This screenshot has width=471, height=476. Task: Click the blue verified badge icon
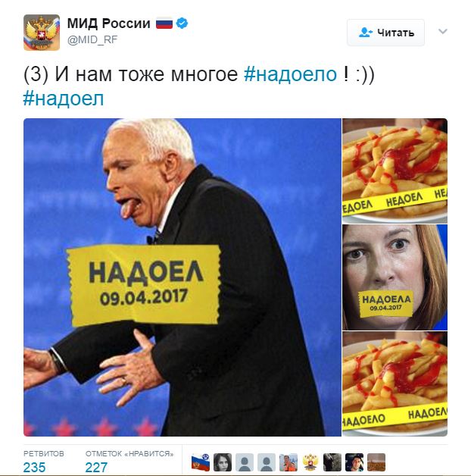[x=182, y=23]
